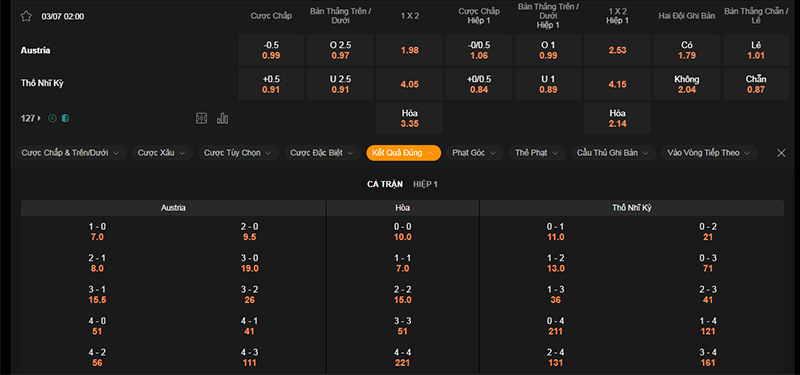
Task: Bet correct score 4 - 2 at 56
Action: pyautogui.click(x=97, y=358)
